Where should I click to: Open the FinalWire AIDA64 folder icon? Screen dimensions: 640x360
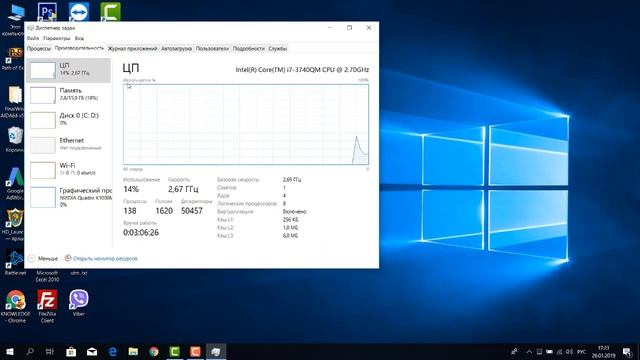tap(14, 102)
